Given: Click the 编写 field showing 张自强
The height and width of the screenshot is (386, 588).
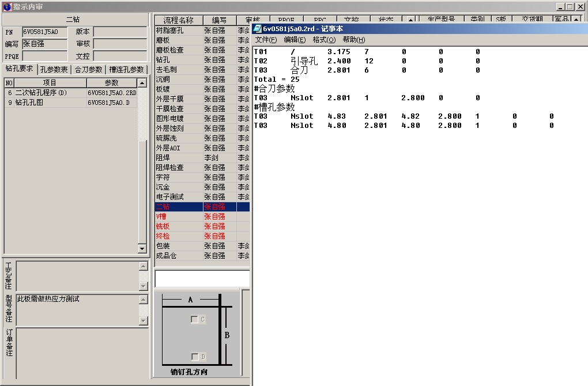Looking at the screenshot, I should point(44,44).
